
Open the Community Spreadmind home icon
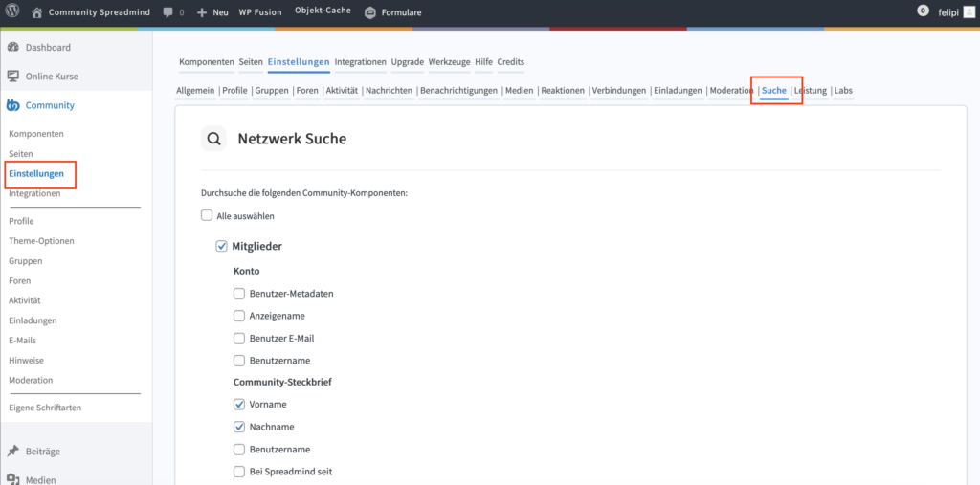(37, 12)
